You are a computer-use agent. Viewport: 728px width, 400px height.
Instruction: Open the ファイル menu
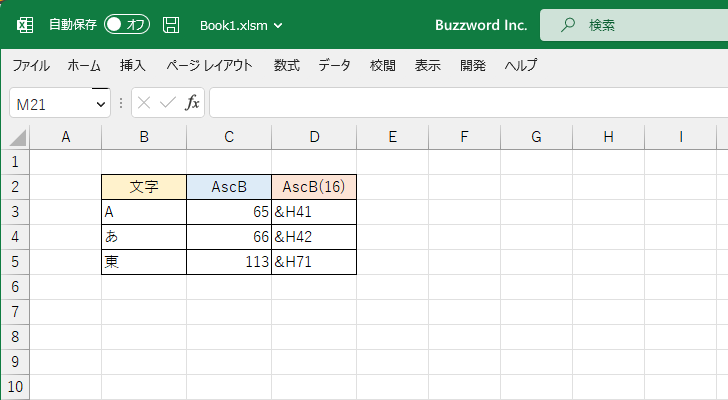click(x=31, y=65)
